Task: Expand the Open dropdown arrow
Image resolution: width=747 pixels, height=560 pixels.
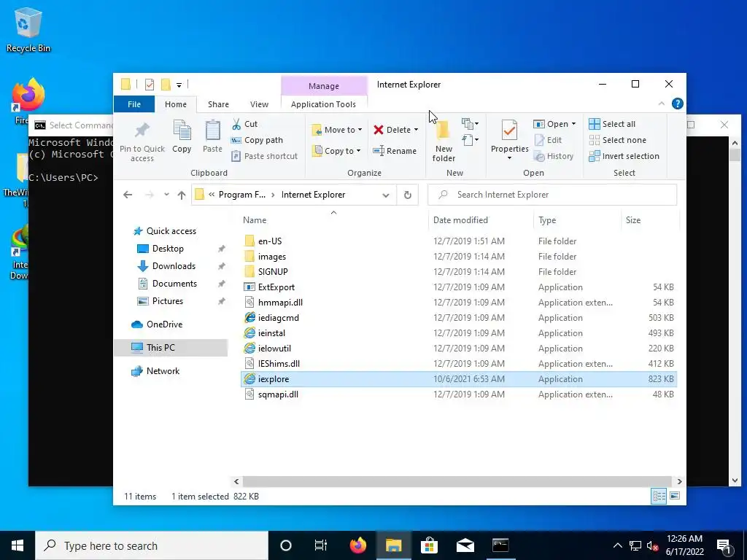Action: (573, 124)
